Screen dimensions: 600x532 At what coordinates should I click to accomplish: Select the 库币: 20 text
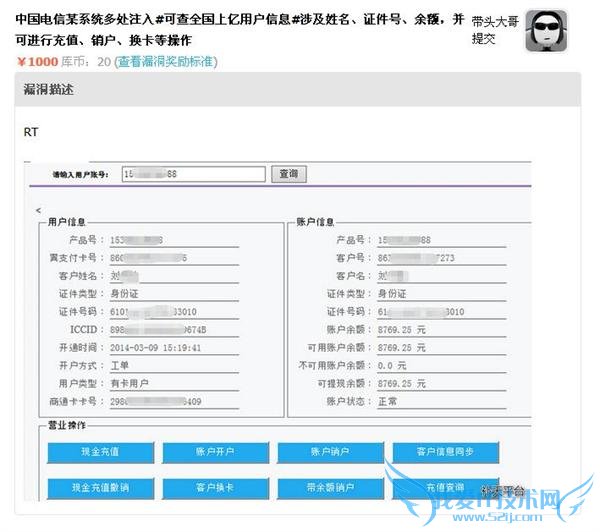86,62
